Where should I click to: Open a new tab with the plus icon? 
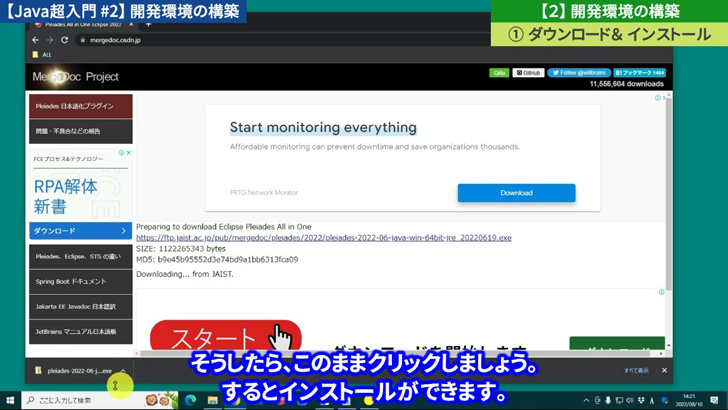[149, 24]
